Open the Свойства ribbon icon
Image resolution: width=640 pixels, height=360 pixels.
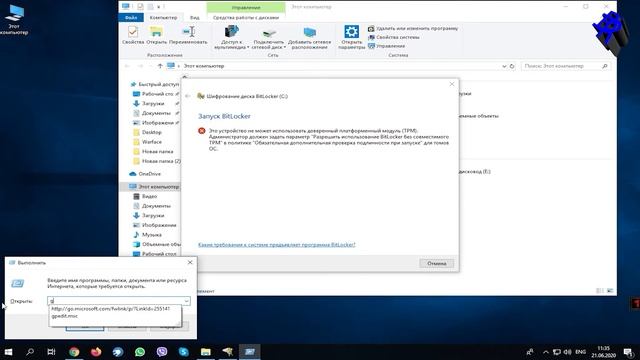pyautogui.click(x=133, y=35)
